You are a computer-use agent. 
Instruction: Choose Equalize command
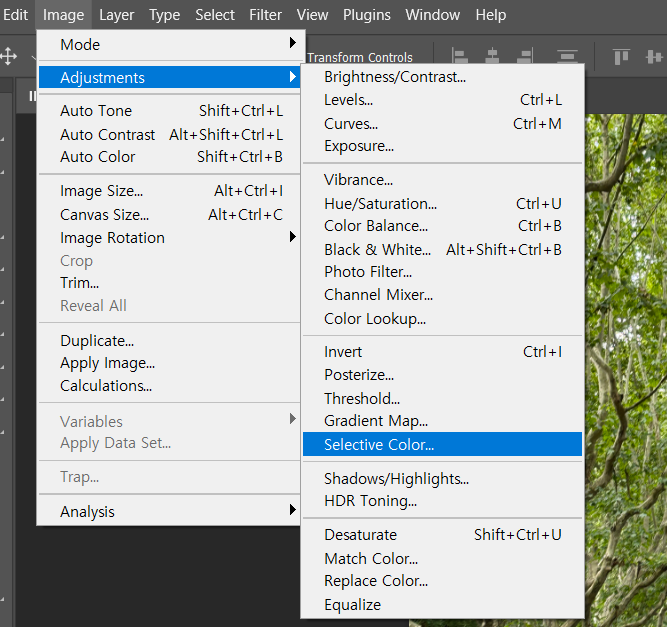(x=442, y=604)
